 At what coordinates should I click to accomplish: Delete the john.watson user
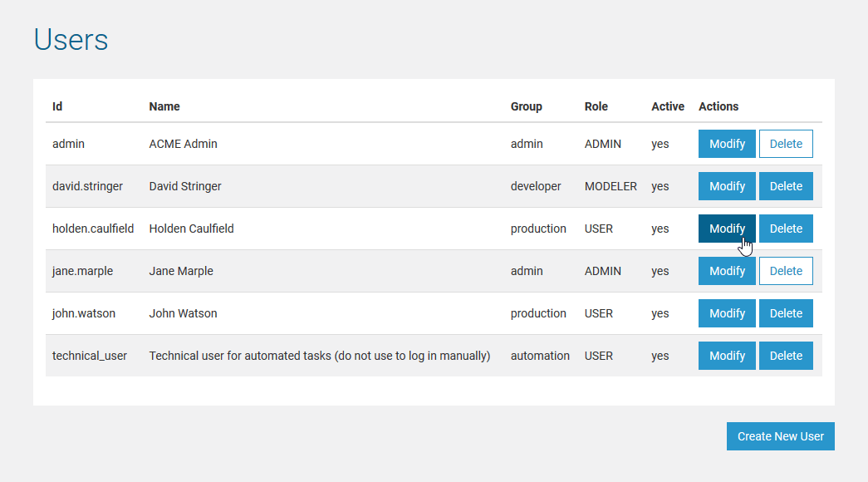tap(786, 313)
